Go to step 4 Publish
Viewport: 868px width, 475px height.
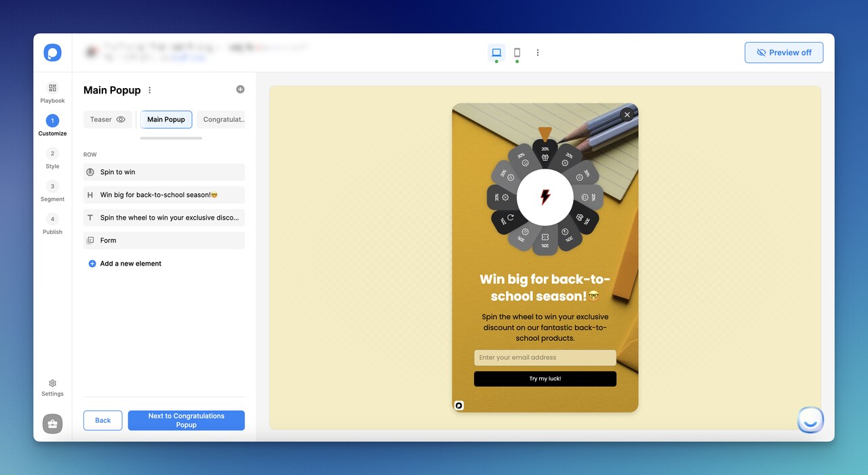click(x=52, y=224)
